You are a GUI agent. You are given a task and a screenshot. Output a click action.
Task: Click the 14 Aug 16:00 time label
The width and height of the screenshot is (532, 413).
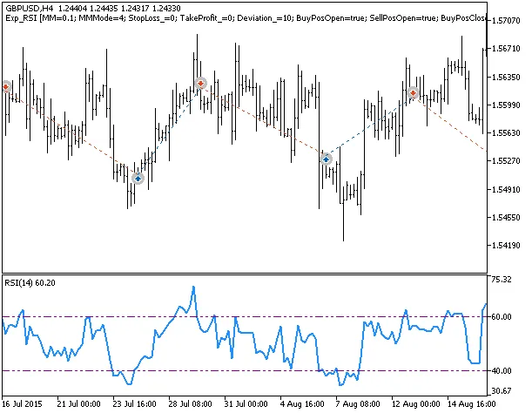pyautogui.click(x=471, y=404)
